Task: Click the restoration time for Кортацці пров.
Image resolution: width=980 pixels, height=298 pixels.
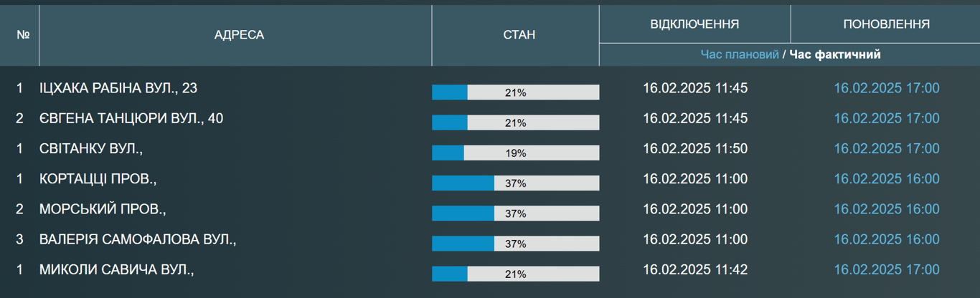Action: pyautogui.click(x=886, y=179)
